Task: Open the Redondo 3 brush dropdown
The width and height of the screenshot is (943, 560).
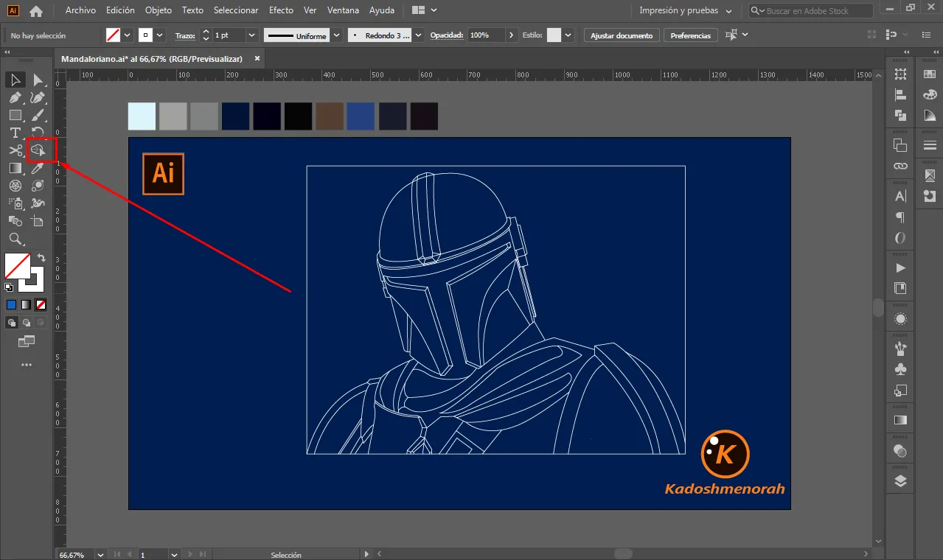Action: pyautogui.click(x=419, y=35)
